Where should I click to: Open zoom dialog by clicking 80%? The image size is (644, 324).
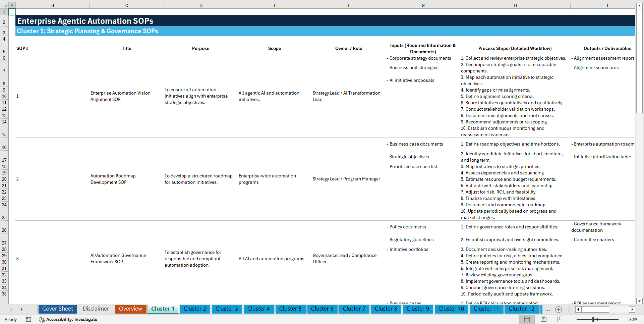(x=634, y=319)
